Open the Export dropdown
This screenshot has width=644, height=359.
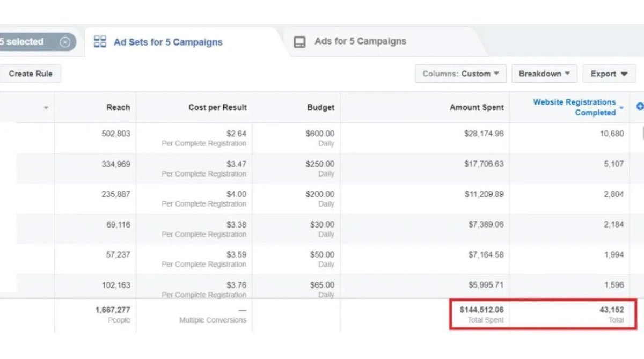609,74
